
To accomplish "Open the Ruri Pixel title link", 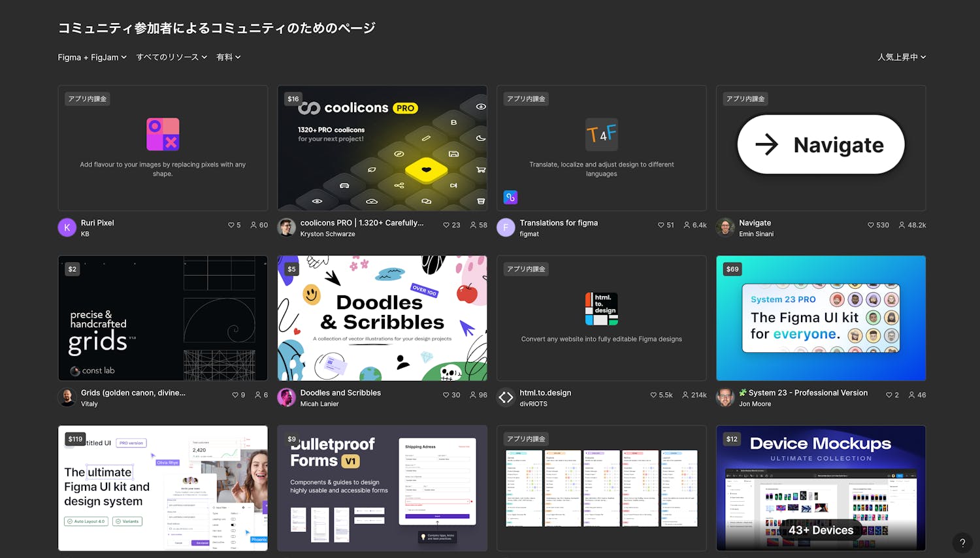I will pyautogui.click(x=97, y=223).
